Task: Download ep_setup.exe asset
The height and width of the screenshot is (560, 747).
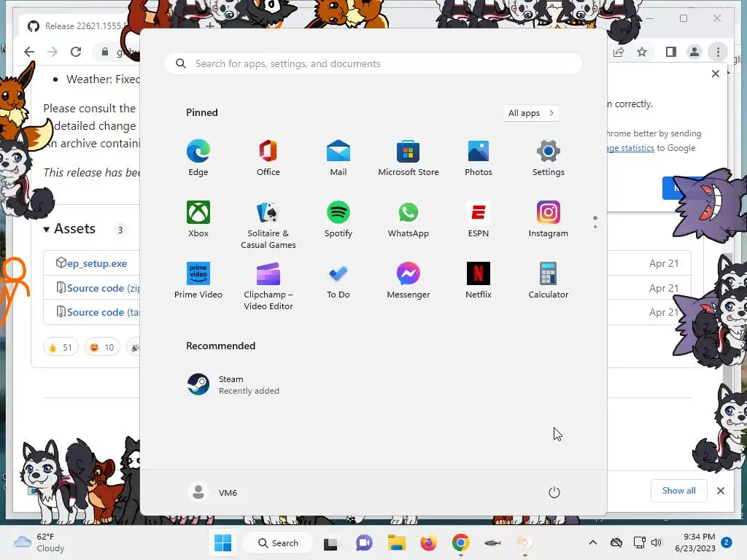Action: point(97,263)
